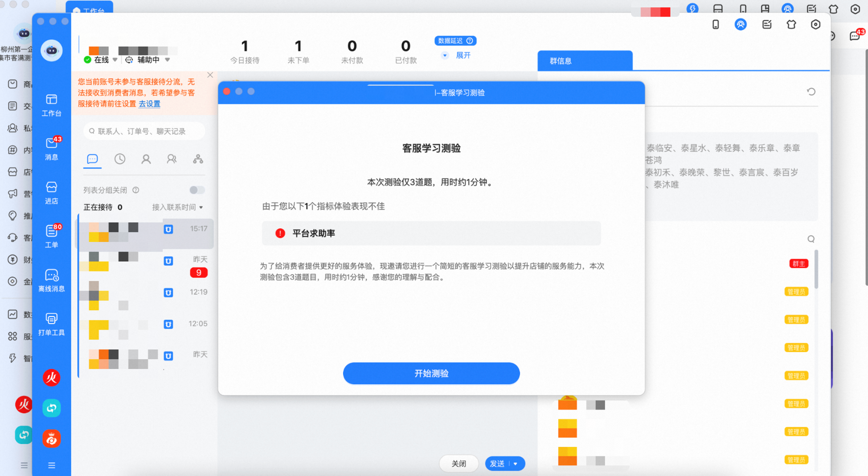
Task: Select the single contact tab icon
Action: pos(146,159)
